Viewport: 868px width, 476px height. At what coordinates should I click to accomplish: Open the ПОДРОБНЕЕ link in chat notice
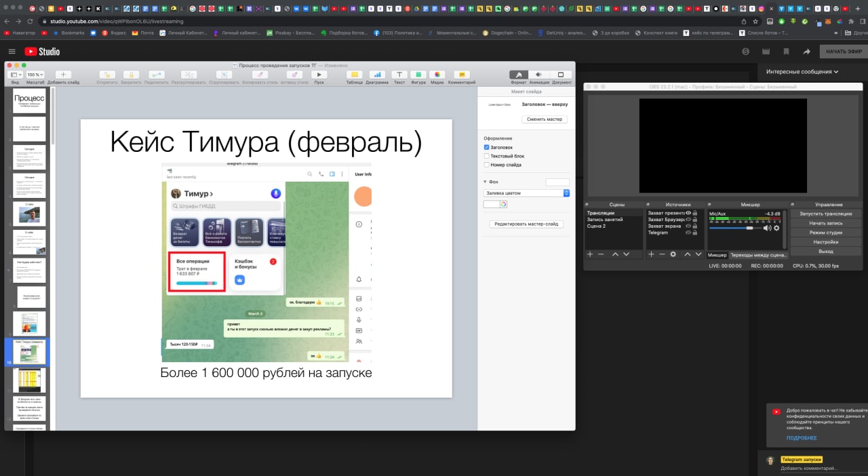pos(802,438)
